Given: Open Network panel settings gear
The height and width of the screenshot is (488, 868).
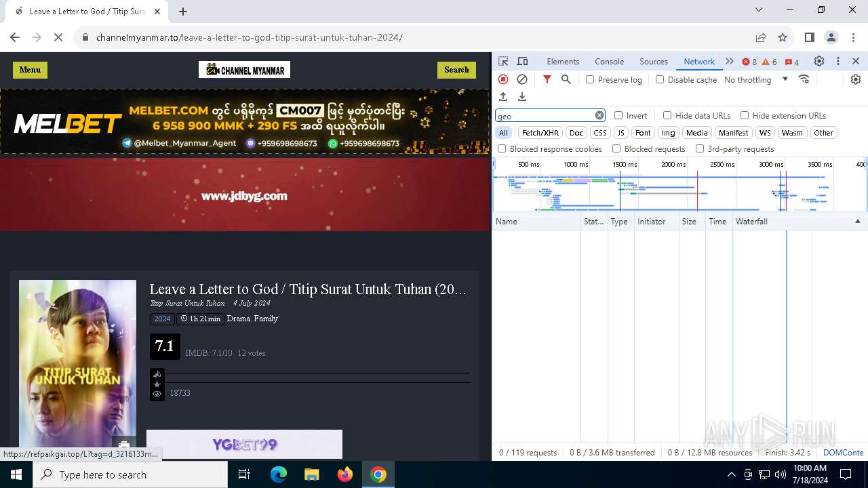Looking at the screenshot, I should (856, 79).
